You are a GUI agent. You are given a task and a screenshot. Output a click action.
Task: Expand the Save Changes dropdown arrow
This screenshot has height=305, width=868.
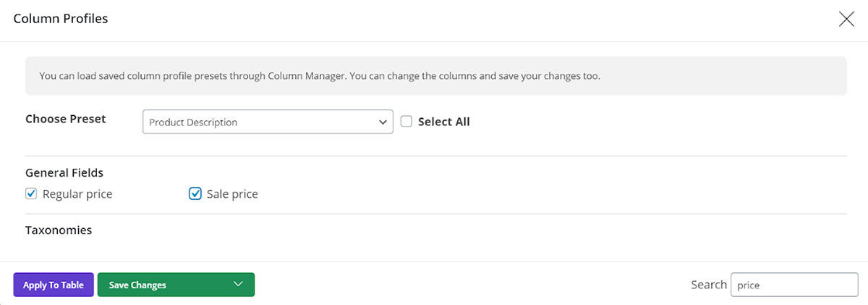point(239,285)
